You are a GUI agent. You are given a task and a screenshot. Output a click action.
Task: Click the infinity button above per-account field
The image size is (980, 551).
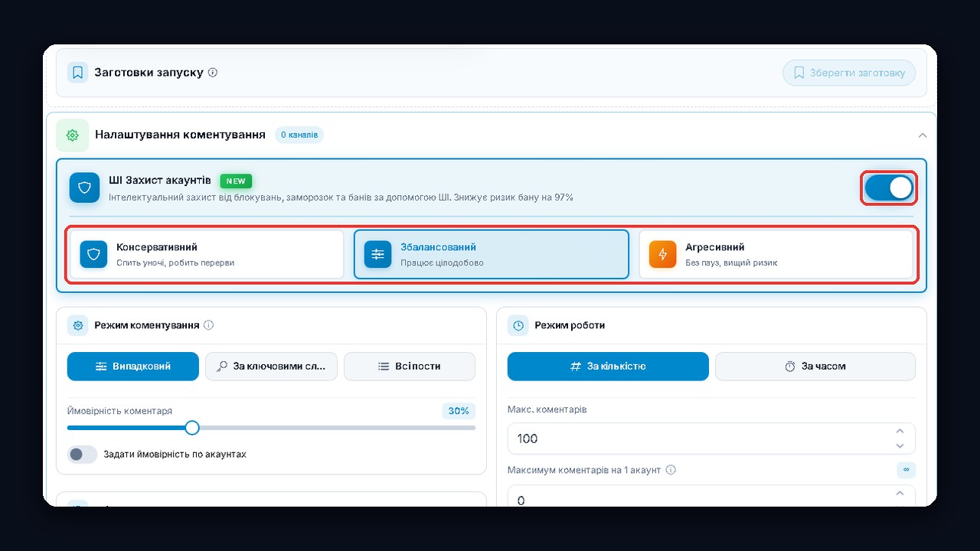click(x=906, y=470)
